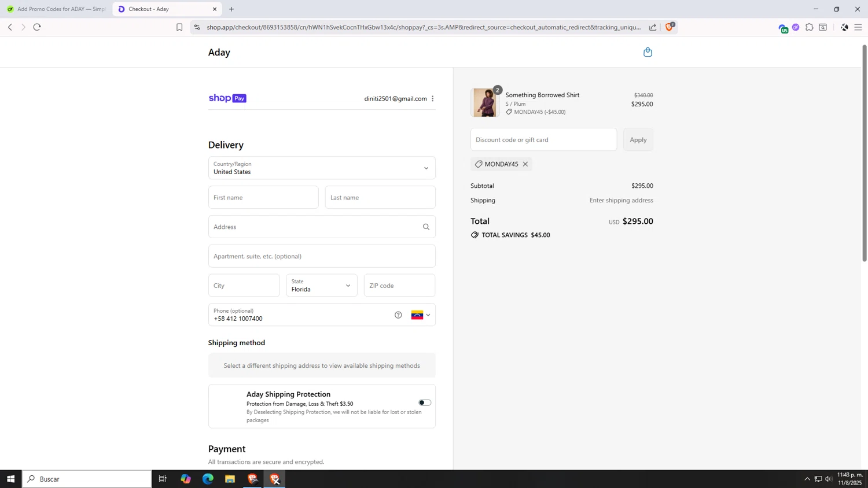Bookmark this page
868x488 pixels.
point(179,27)
